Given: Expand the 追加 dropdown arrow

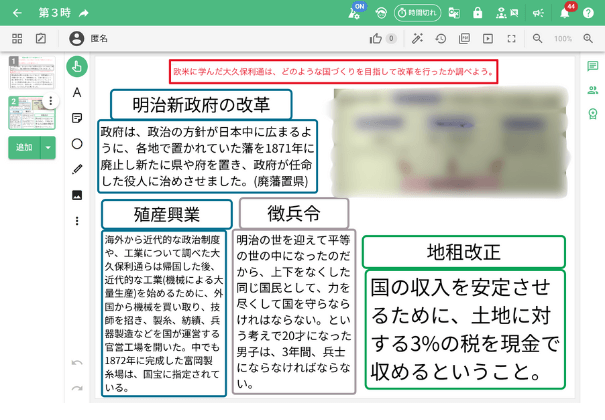Looking at the screenshot, I should pyautogui.click(x=49, y=148).
